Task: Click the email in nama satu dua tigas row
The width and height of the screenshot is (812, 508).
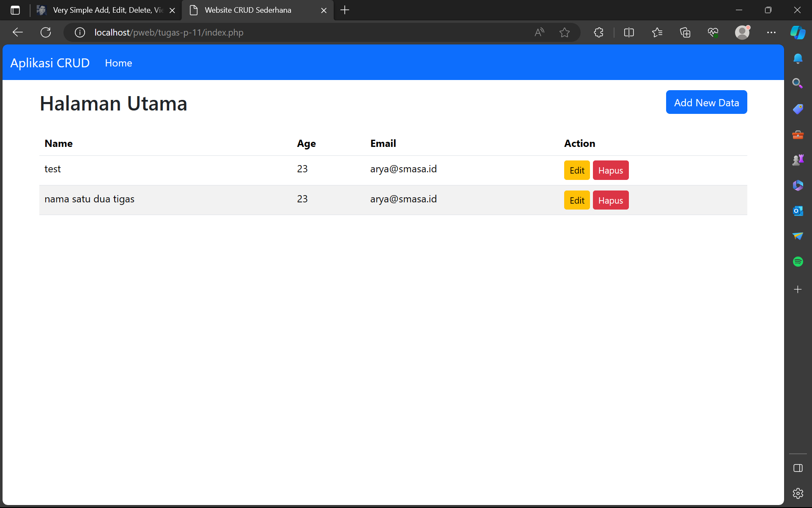Action: pos(403,199)
